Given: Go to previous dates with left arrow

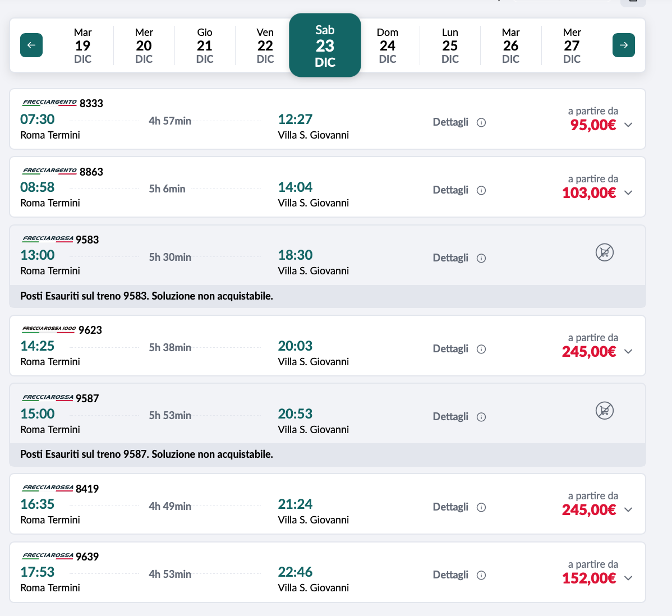Looking at the screenshot, I should (x=31, y=45).
